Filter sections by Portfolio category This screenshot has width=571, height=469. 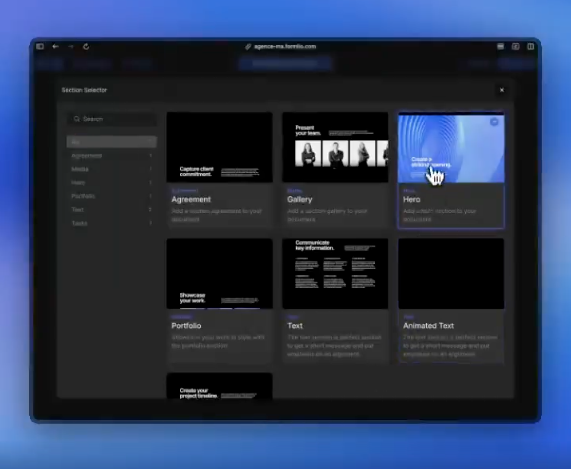112,196
